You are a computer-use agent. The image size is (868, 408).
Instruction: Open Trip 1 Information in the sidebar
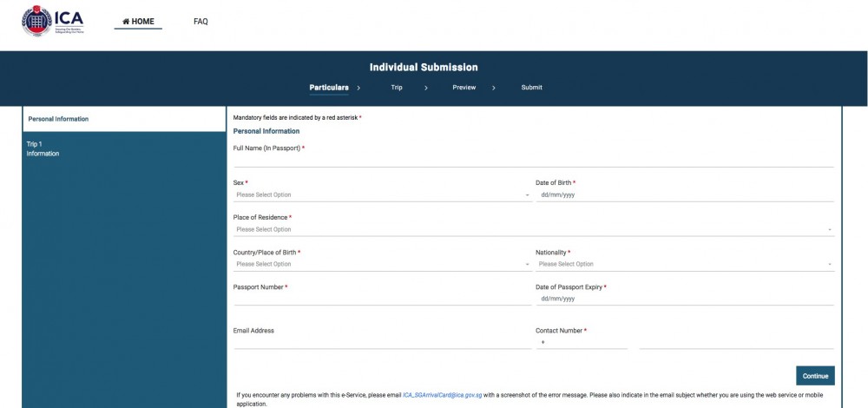click(43, 149)
